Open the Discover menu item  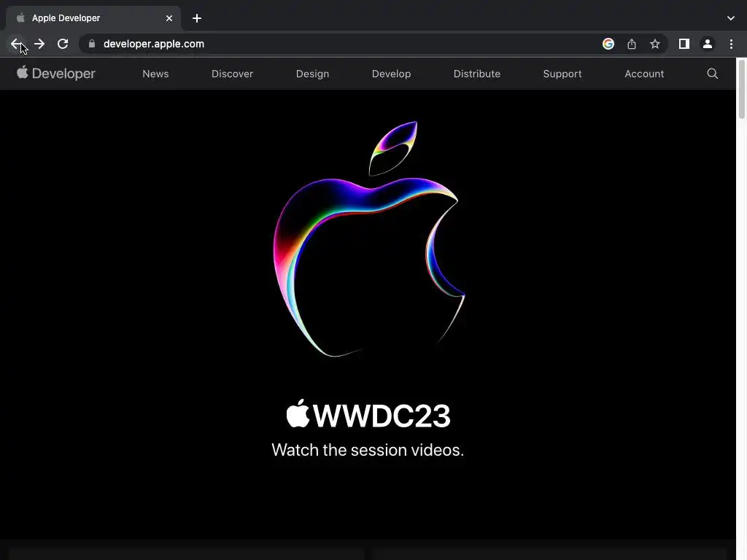tap(233, 74)
